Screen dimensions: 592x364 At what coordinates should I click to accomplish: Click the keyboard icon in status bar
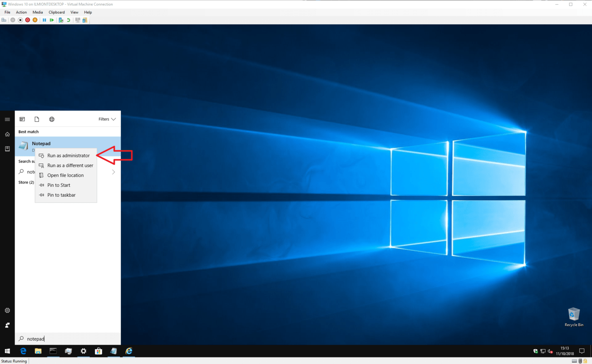574,361
